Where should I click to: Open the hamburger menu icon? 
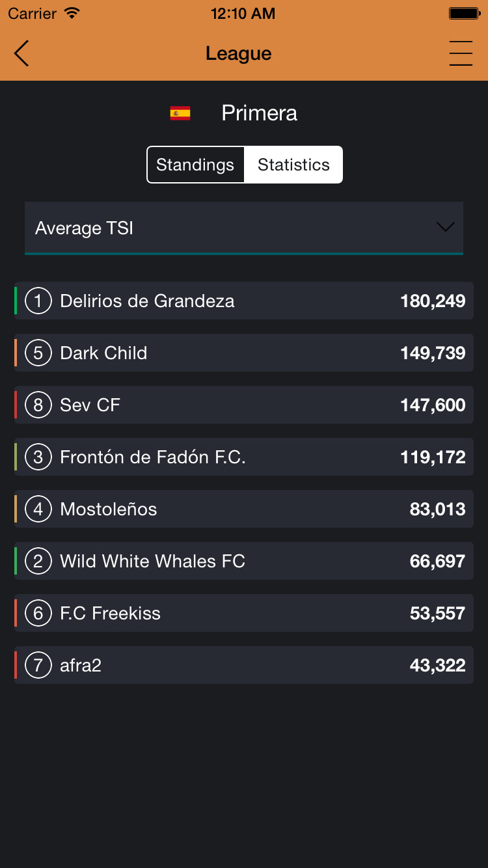[461, 53]
